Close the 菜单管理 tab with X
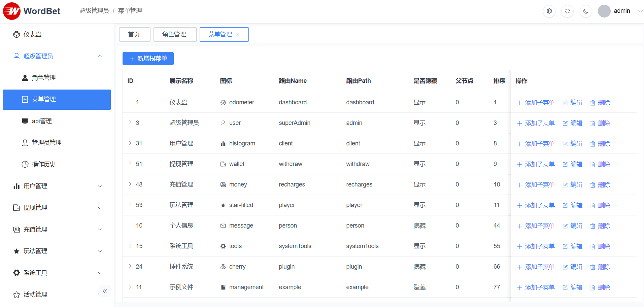Image resolution: width=644 pixels, height=307 pixels. [238, 35]
